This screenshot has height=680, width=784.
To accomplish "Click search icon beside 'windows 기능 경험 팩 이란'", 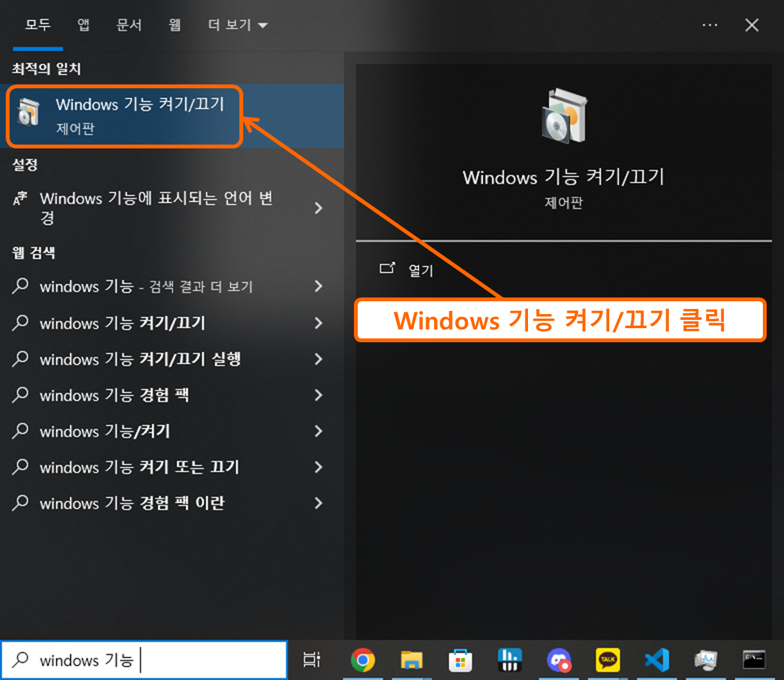I will tap(20, 502).
